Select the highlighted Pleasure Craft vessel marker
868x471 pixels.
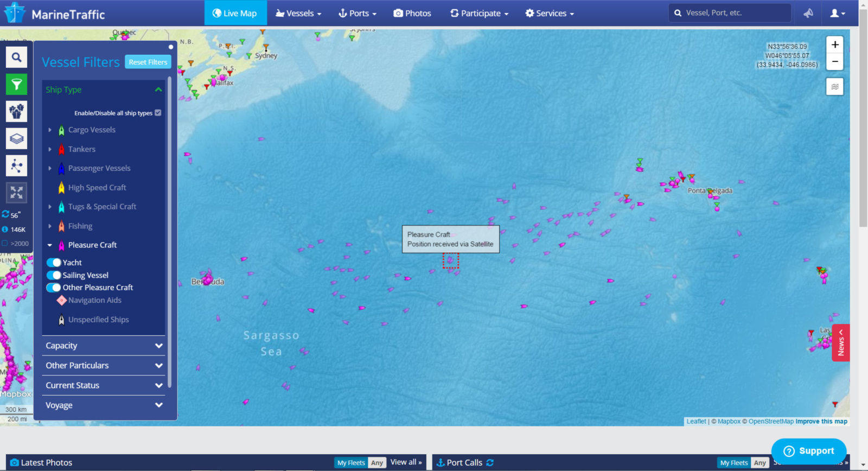pos(450,260)
